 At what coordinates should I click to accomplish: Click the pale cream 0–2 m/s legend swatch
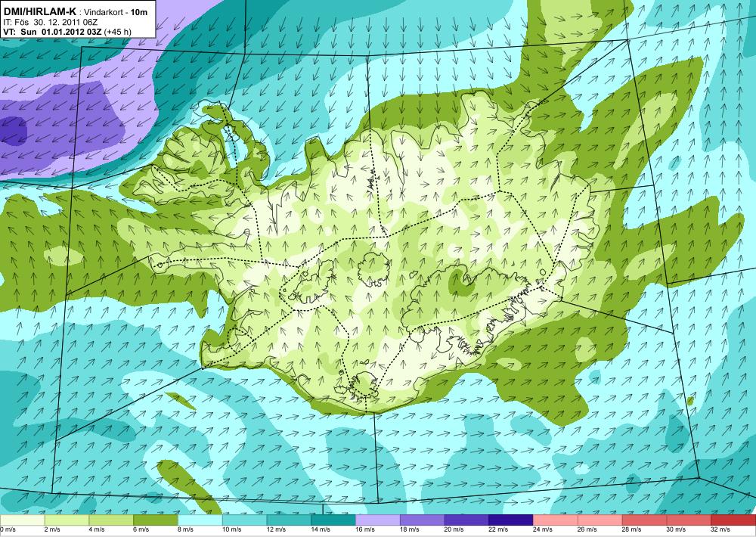click(x=22, y=520)
